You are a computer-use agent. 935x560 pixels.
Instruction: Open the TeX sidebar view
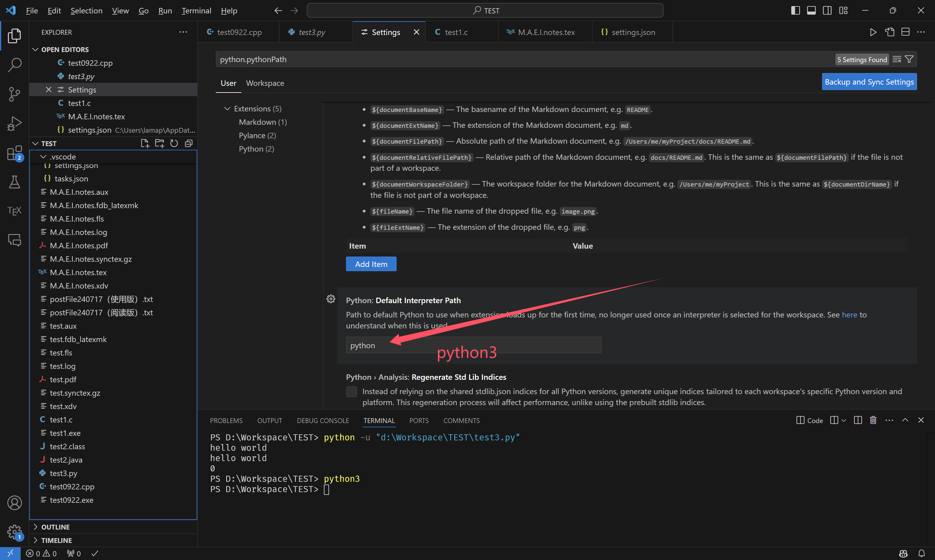click(x=14, y=211)
